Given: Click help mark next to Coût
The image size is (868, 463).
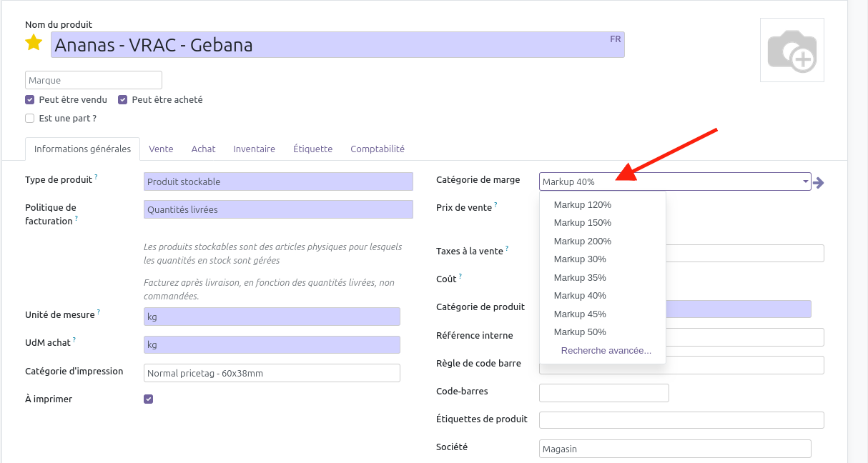Looking at the screenshot, I should click(x=460, y=276).
